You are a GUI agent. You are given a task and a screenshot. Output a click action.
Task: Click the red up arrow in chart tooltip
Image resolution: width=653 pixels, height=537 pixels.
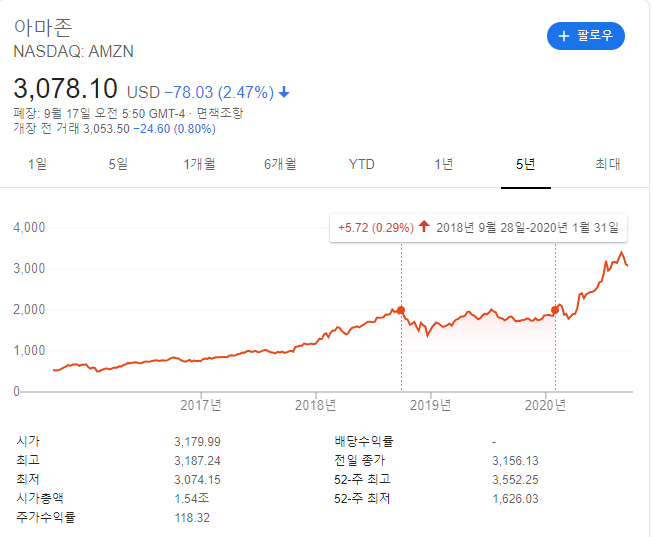click(x=424, y=228)
